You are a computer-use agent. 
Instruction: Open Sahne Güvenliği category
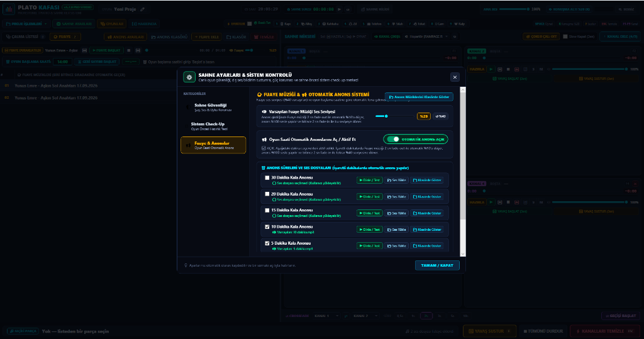tap(213, 108)
